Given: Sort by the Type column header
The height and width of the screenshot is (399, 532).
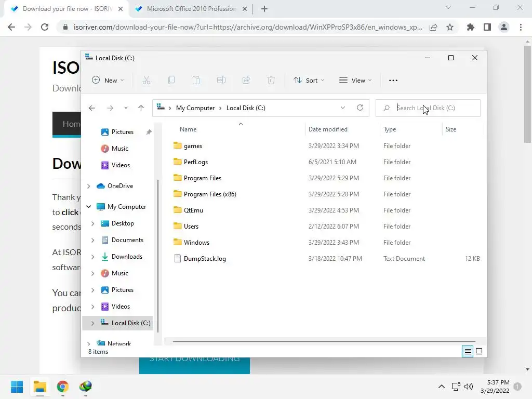Looking at the screenshot, I should point(390,129).
